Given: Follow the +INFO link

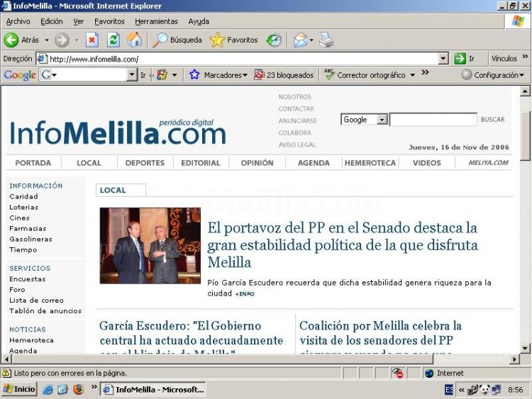Looking at the screenshot, I should click(245, 294).
